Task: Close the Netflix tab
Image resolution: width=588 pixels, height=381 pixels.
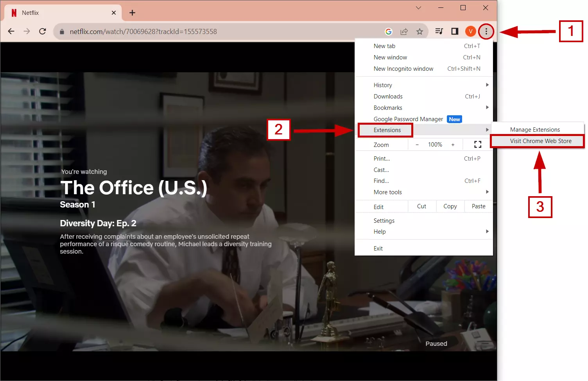Action: (x=114, y=13)
